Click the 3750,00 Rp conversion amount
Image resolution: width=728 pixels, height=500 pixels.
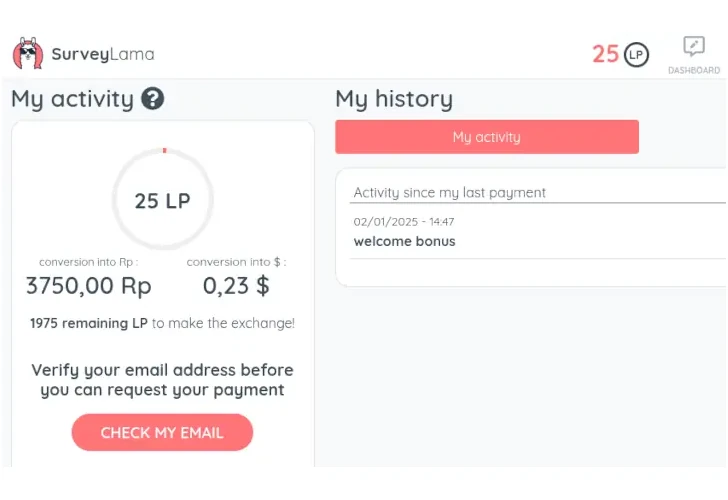(x=88, y=286)
